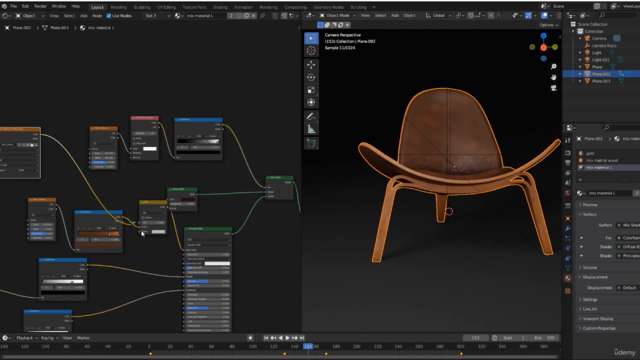Viewport: 640px width, 360px height.
Task: Select the Measure tool
Action: [311, 129]
